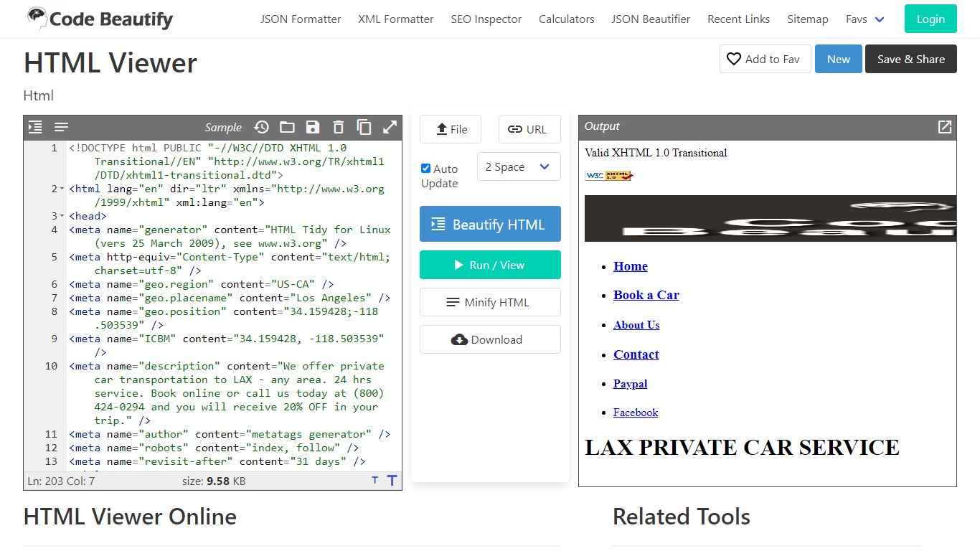Image resolution: width=980 pixels, height=551 pixels.
Task: Click the indent/beautify icon in editor toolbar
Action: click(x=35, y=127)
